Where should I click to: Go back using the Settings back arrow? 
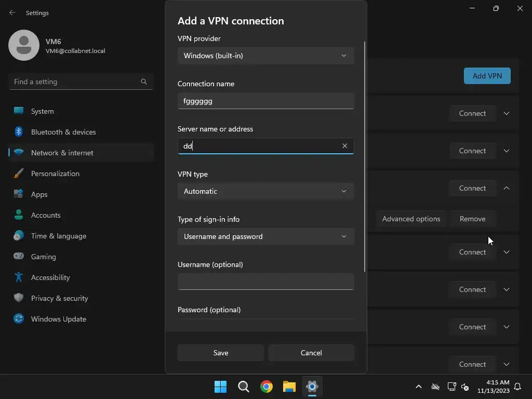(x=12, y=12)
